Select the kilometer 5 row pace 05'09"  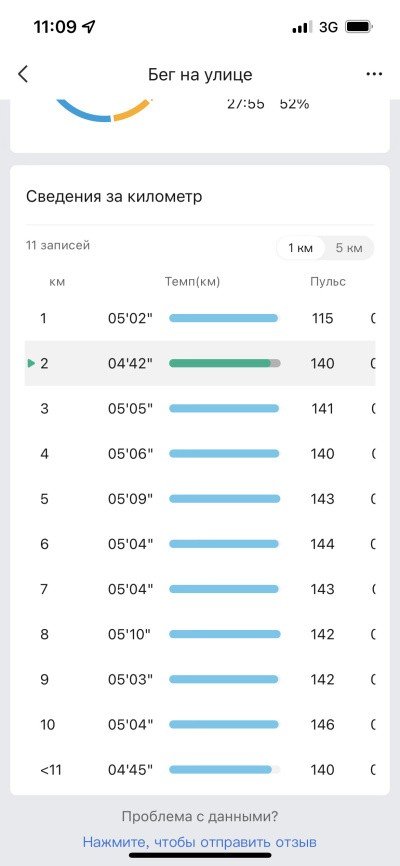(130, 499)
